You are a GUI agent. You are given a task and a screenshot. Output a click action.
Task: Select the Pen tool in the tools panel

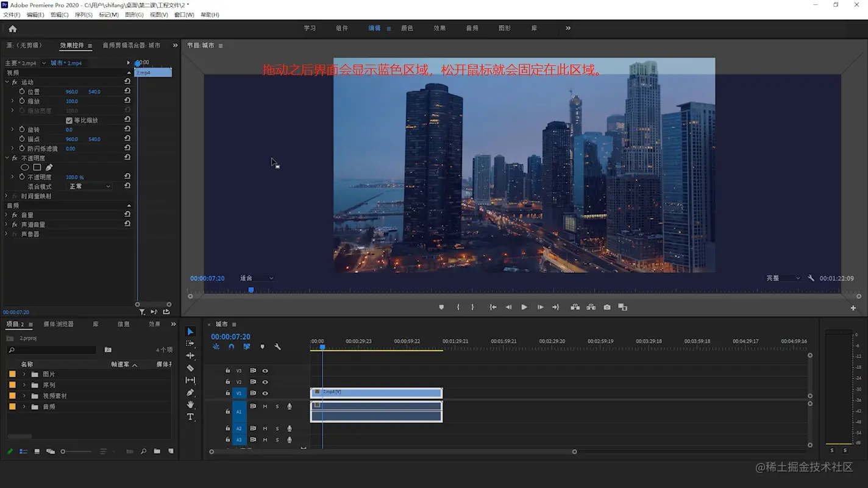(190, 392)
